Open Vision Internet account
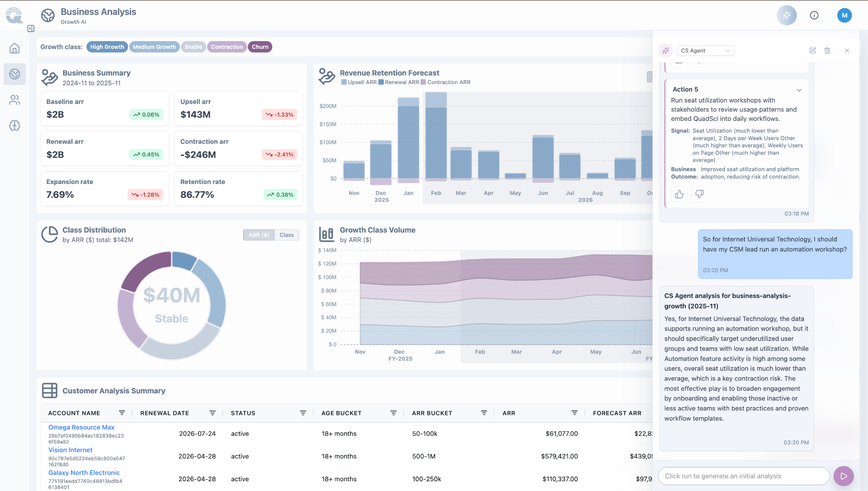Screen dimensions: 868x491 coord(71,450)
